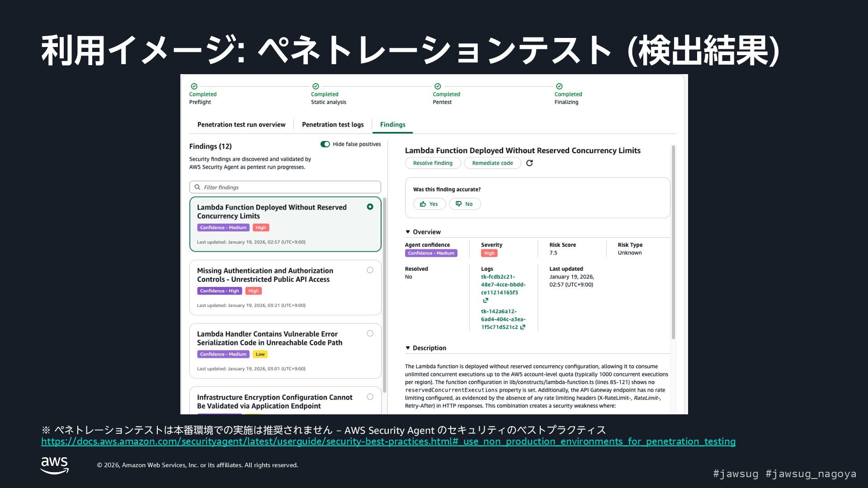This screenshot has height=488, width=868.
Task: Toggle the Hide false positives switch
Action: tap(325, 144)
